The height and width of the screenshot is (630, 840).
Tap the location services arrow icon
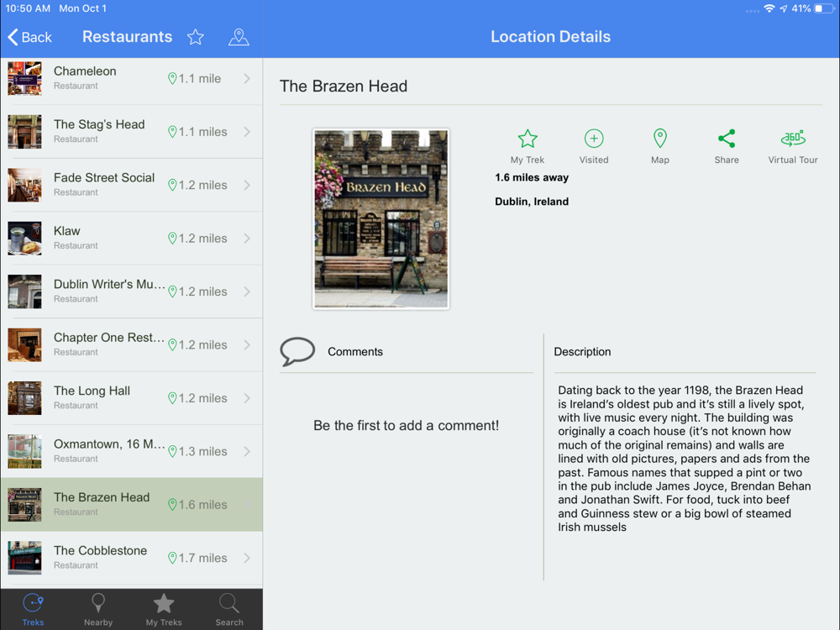(x=784, y=8)
